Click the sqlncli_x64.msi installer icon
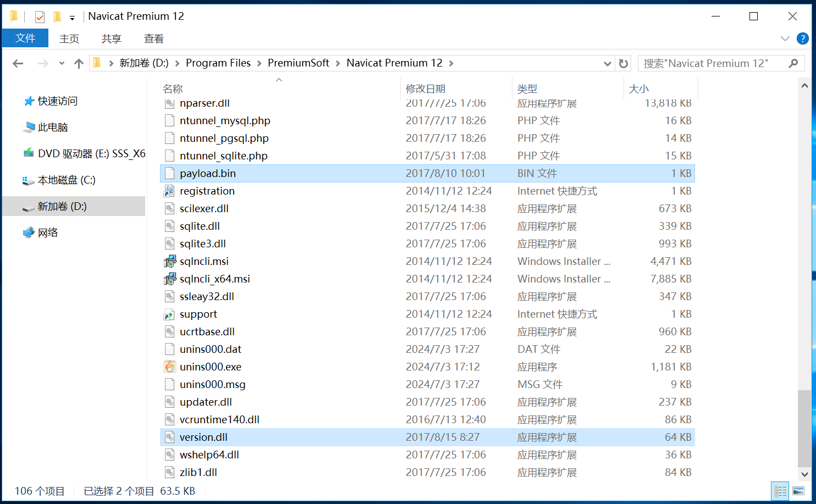This screenshot has height=504, width=816. click(x=170, y=279)
